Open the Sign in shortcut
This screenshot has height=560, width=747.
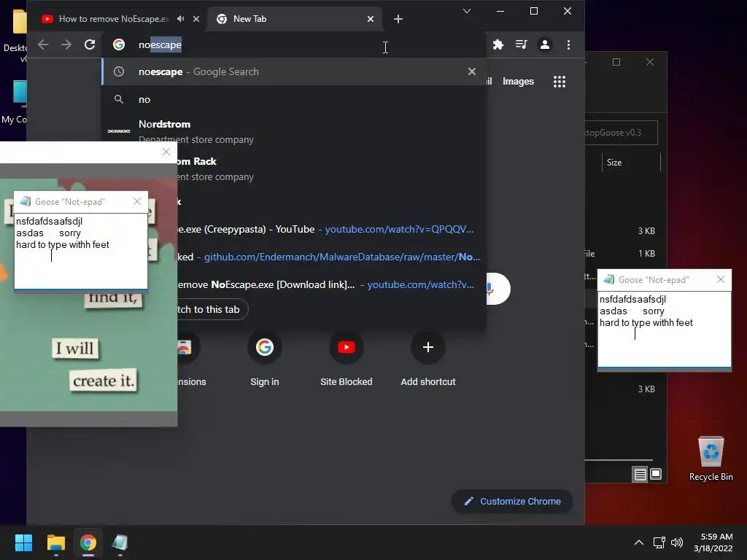[264, 358]
